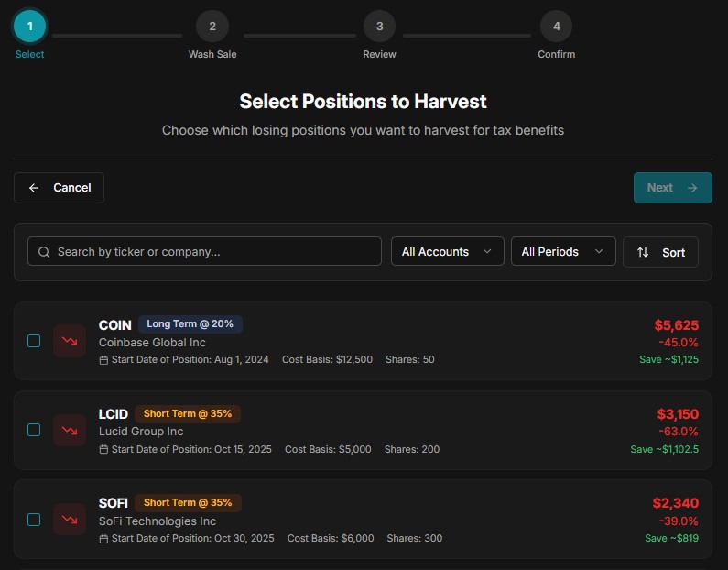Go to step 2 Wash Sale
Viewport: 728px width, 570px height.
(x=212, y=27)
